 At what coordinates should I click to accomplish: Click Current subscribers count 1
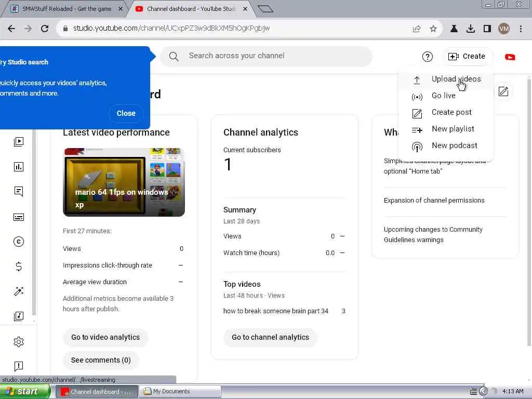coord(228,165)
